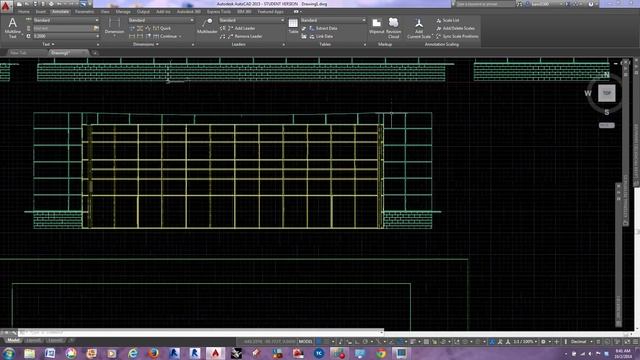This screenshot has width=640, height=360.
Task: Click the S compass direction on the ViewCube
Action: coord(607,112)
